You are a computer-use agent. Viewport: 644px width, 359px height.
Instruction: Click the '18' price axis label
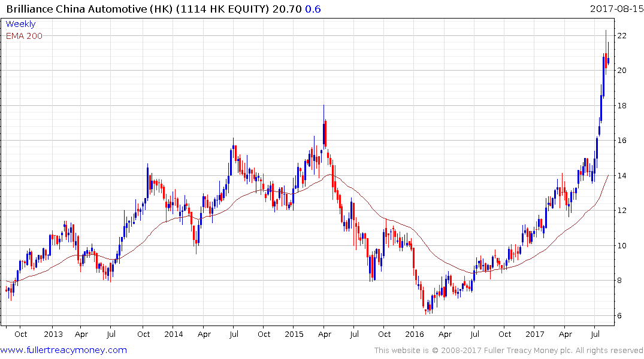[622, 106]
